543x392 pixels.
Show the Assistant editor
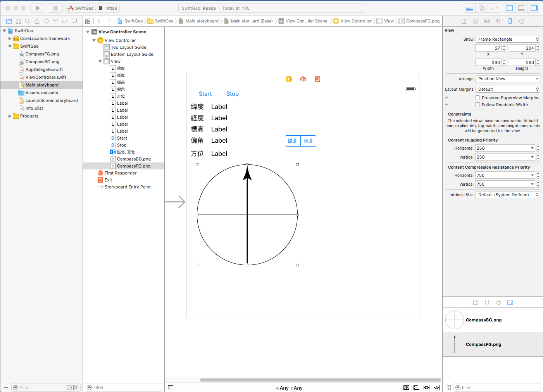click(x=481, y=8)
